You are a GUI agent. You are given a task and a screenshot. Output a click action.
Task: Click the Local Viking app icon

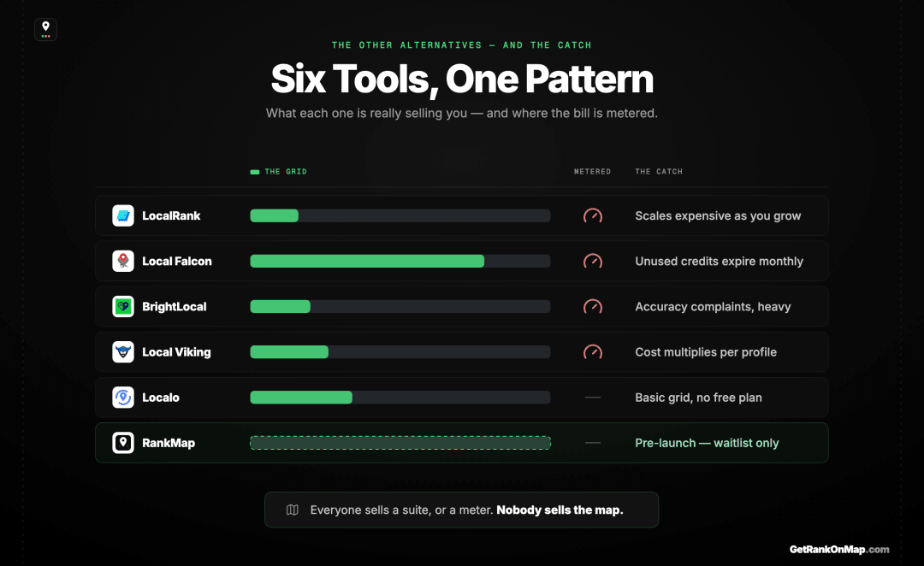123,351
